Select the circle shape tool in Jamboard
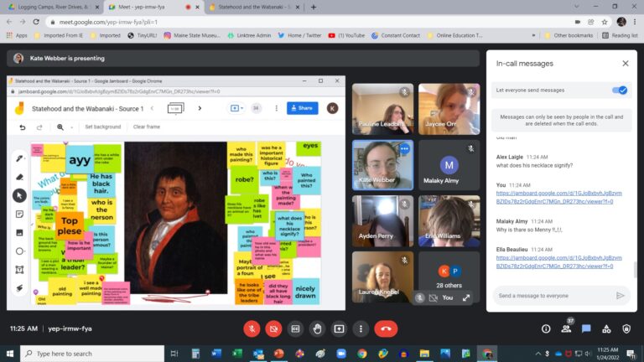Image resolution: width=644 pixels, height=362 pixels. click(19, 251)
